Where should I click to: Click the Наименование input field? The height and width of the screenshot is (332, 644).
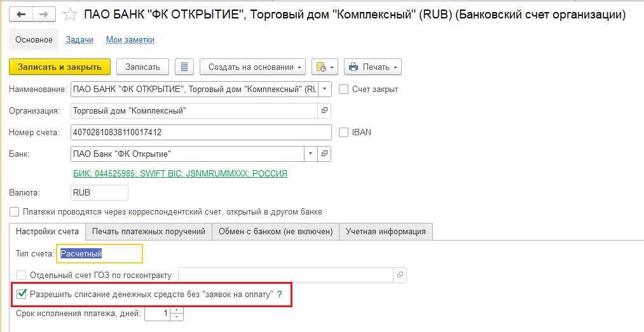[x=195, y=89]
